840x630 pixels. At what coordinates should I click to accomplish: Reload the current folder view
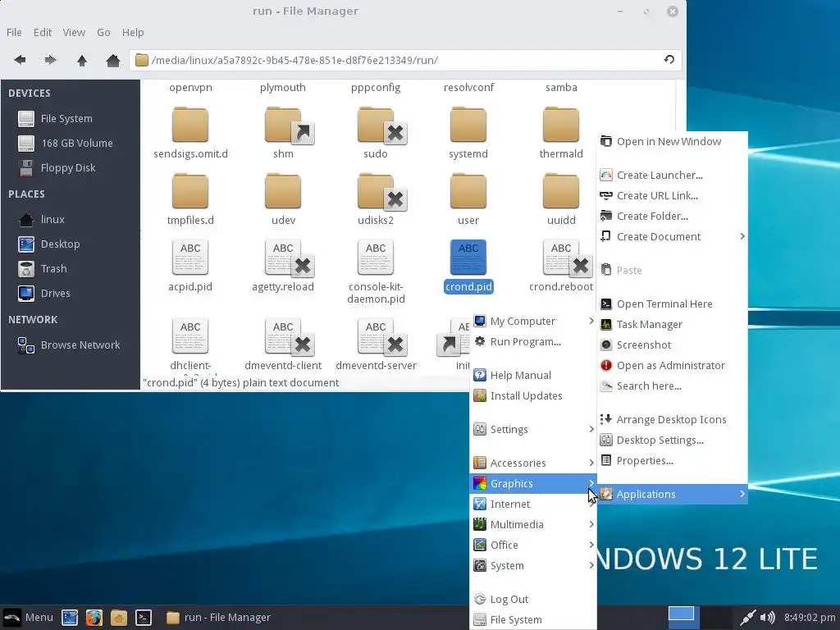pyautogui.click(x=669, y=59)
